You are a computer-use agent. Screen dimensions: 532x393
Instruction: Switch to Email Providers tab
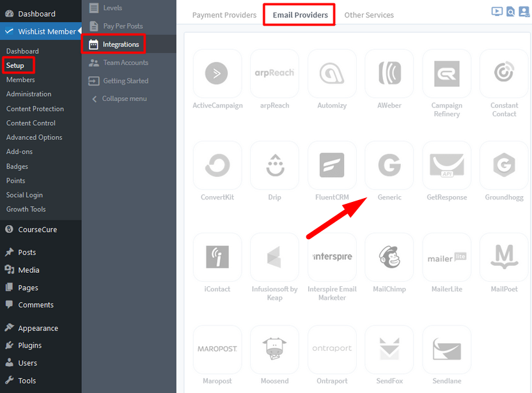point(300,15)
